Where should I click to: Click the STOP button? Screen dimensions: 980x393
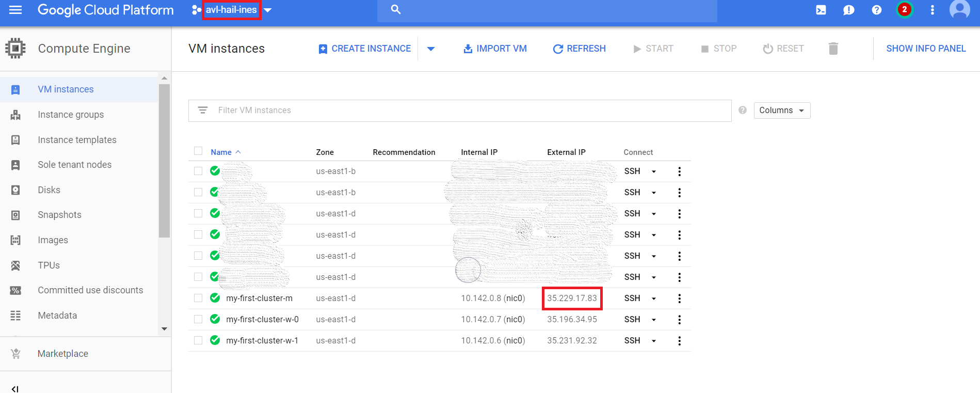pyautogui.click(x=718, y=49)
